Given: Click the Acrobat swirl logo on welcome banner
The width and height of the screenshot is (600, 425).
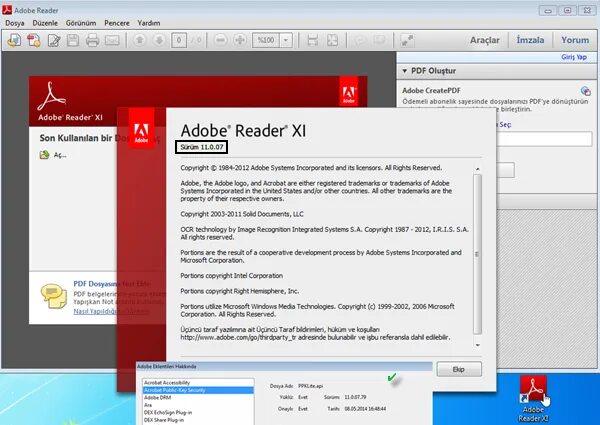Looking at the screenshot, I should [x=52, y=96].
